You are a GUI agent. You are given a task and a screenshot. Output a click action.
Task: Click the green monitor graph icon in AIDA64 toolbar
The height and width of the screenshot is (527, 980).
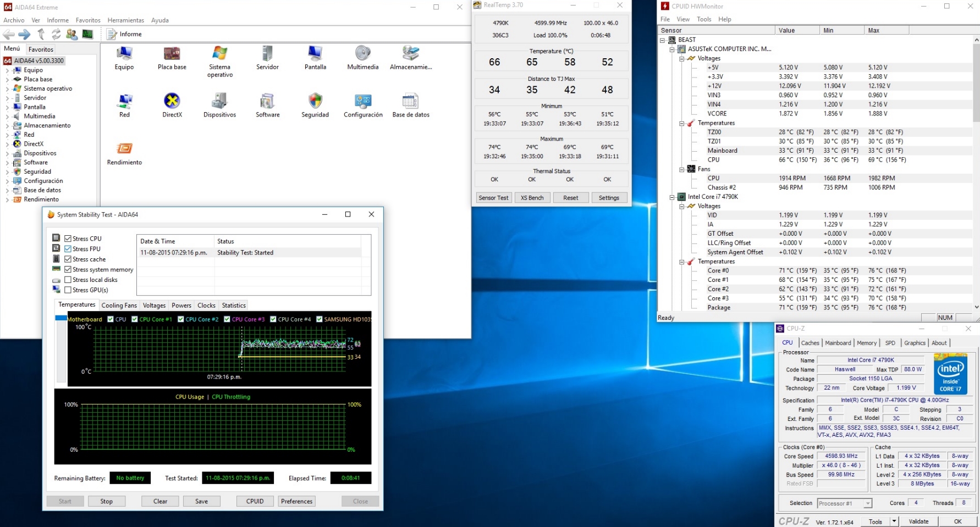(87, 34)
